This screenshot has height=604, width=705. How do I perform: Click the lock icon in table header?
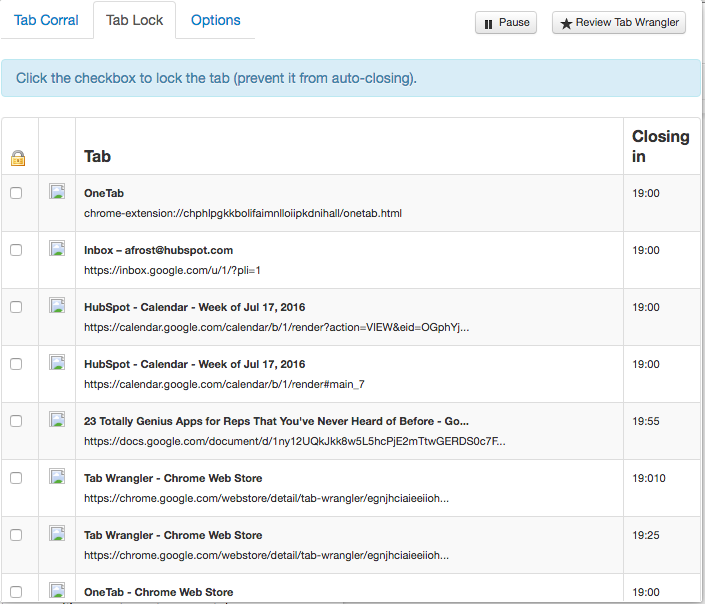(x=18, y=158)
